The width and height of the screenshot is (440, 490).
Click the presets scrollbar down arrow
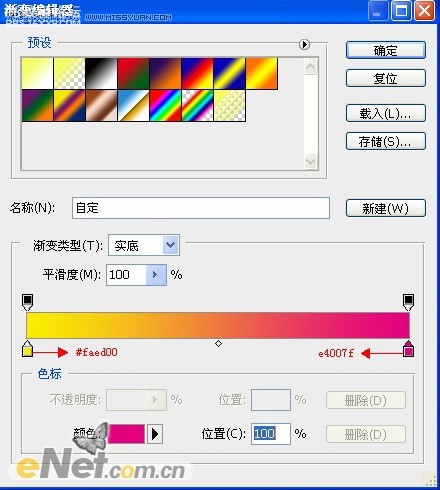311,162
